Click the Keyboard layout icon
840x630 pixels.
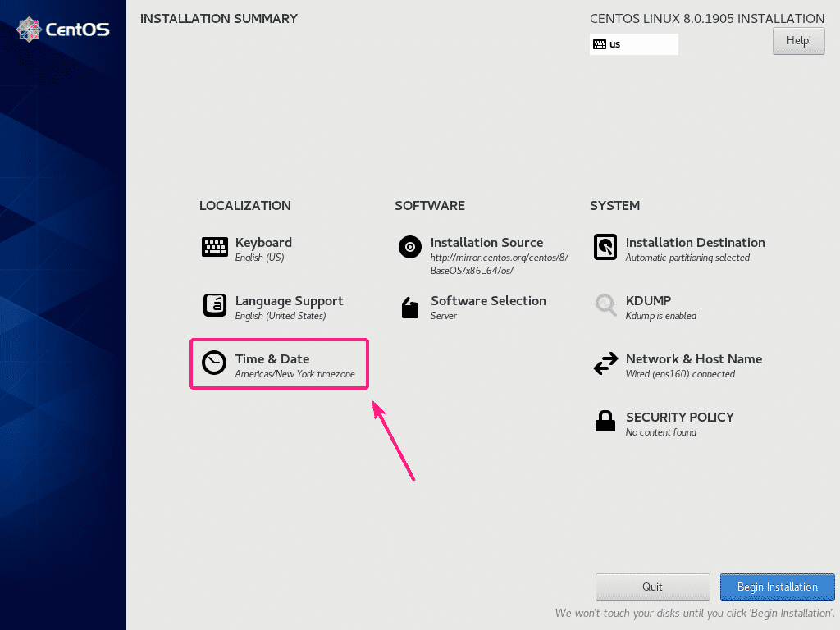point(215,248)
